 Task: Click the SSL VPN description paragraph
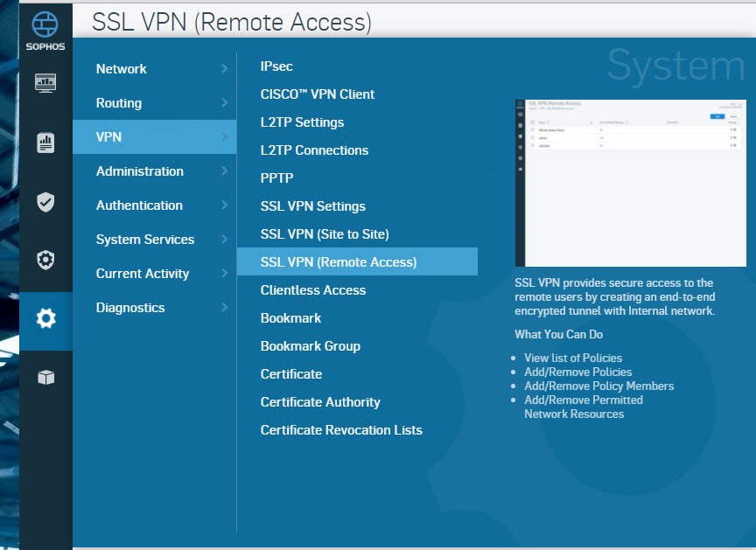pos(615,296)
